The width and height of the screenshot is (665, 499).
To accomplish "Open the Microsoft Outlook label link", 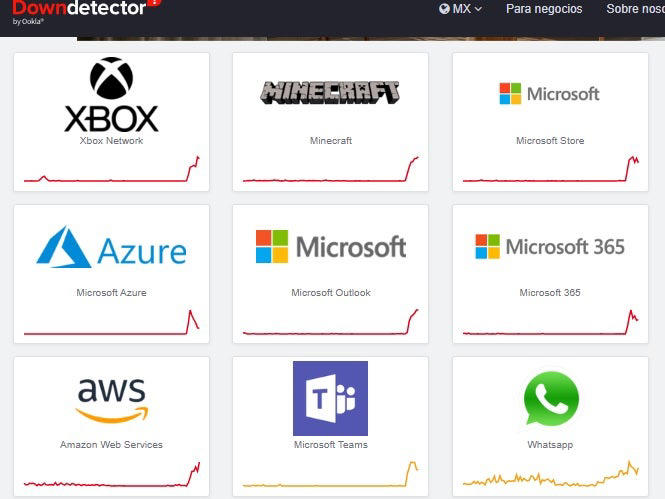I will pos(331,293).
